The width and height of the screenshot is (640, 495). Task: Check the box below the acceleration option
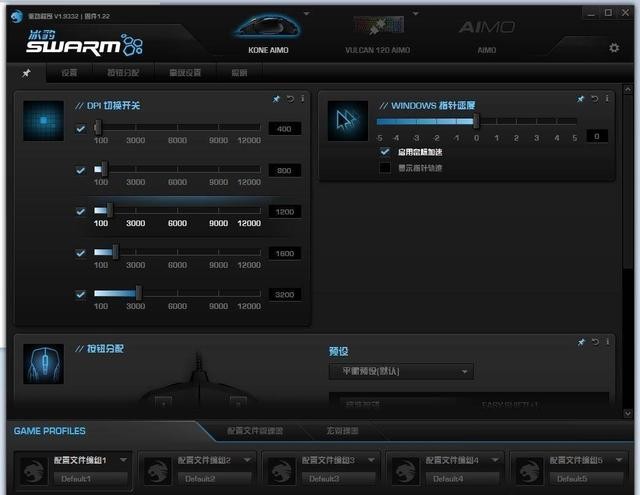click(384, 168)
